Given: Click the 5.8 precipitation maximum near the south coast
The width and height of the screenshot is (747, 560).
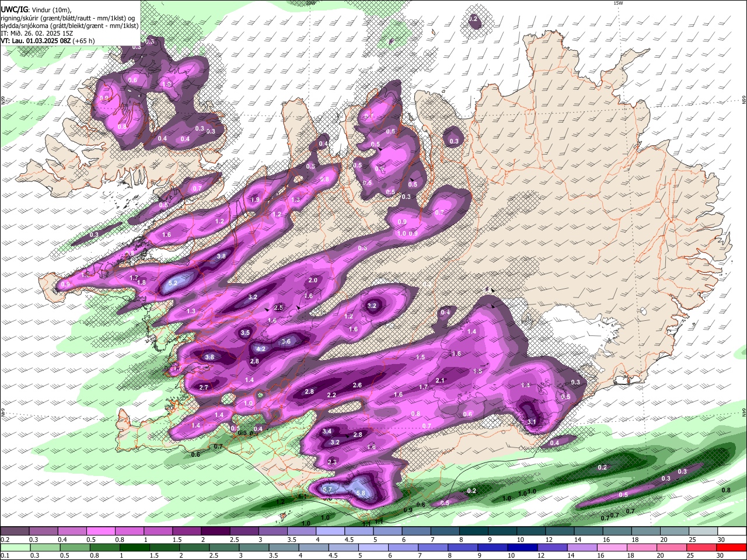Looking at the screenshot, I should [x=361, y=493].
